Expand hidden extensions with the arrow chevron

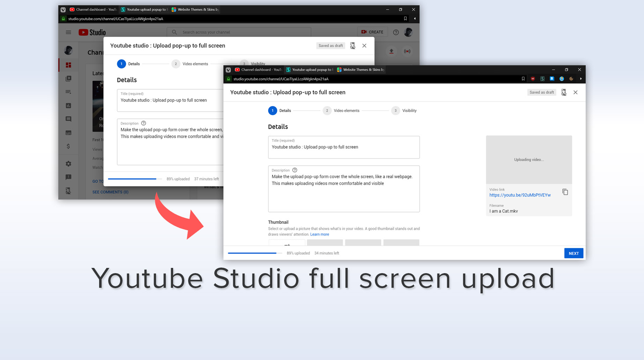point(581,79)
